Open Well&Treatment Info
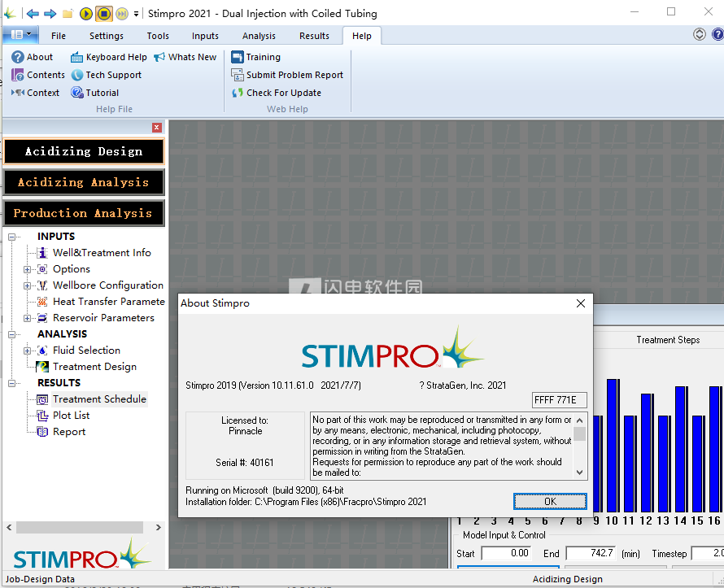The image size is (724, 588). [102, 253]
